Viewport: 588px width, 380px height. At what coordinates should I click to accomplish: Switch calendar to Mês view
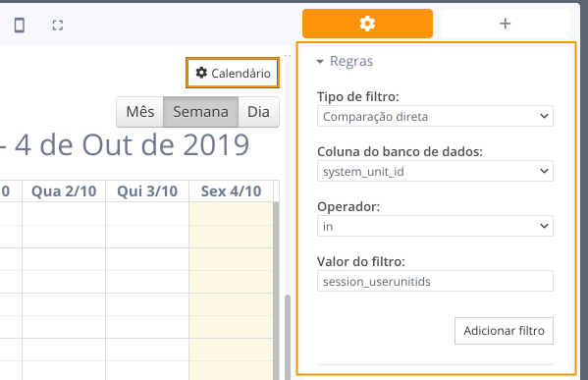[139, 112]
